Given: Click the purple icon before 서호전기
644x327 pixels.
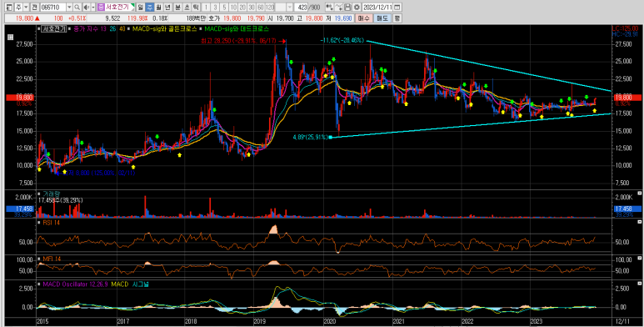Looking at the screenshot, I should click(101, 8).
